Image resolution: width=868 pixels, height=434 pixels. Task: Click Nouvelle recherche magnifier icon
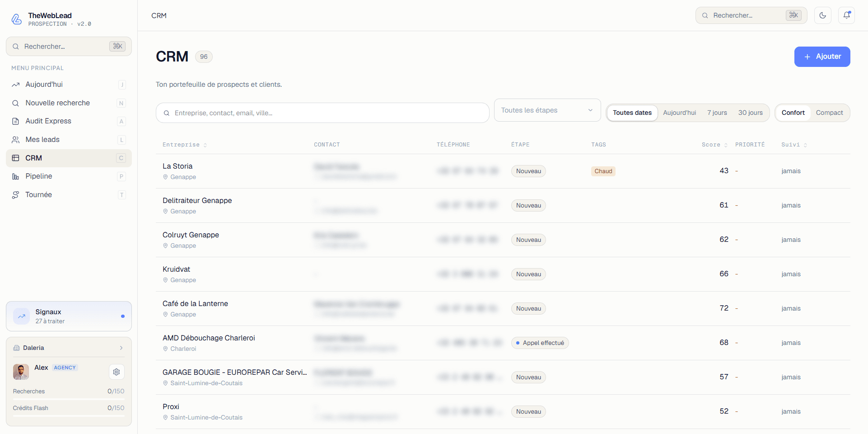tap(16, 103)
